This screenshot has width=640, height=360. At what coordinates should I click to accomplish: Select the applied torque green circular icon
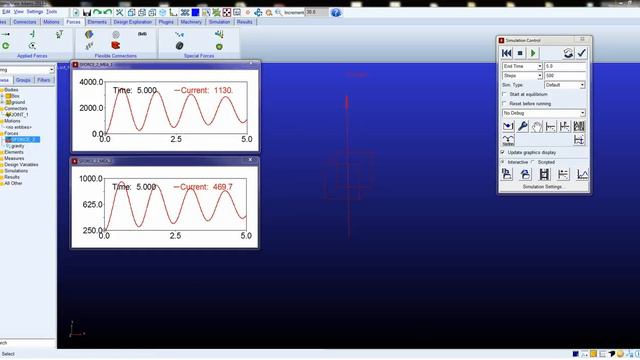[x=6, y=46]
